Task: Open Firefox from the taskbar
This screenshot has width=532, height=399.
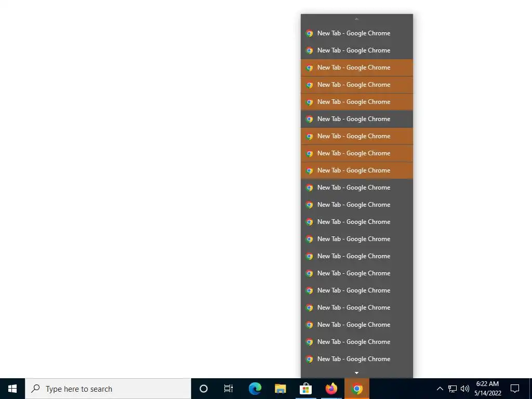Action: pyautogui.click(x=331, y=389)
